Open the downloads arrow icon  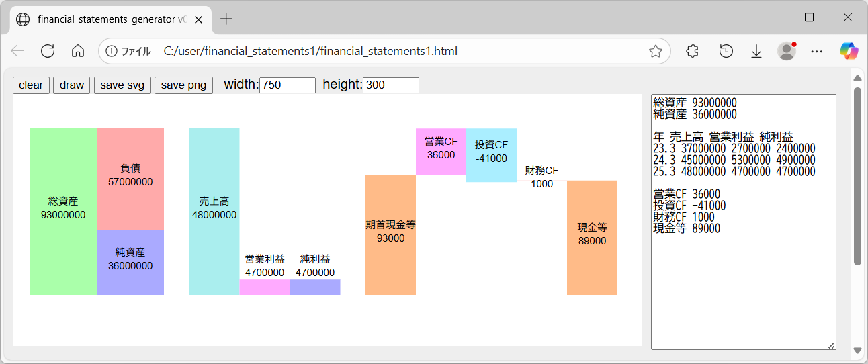tap(756, 51)
